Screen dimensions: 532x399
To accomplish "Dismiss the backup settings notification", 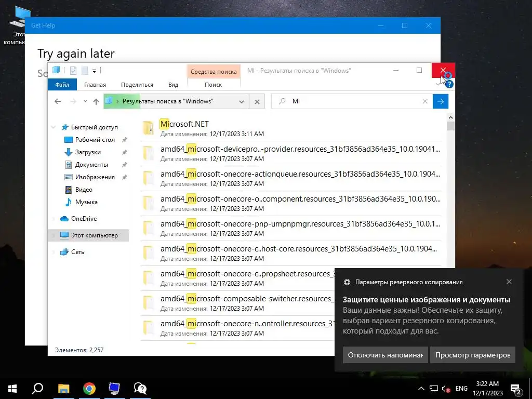I will (509, 282).
